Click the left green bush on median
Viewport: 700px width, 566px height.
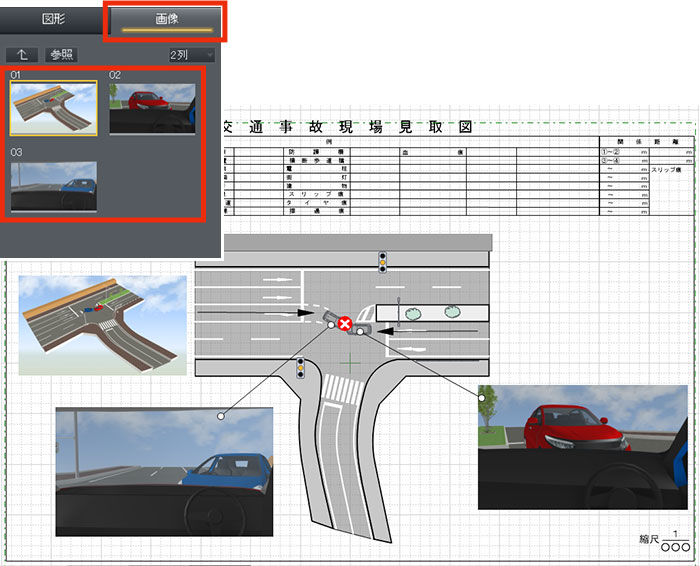[x=419, y=312]
